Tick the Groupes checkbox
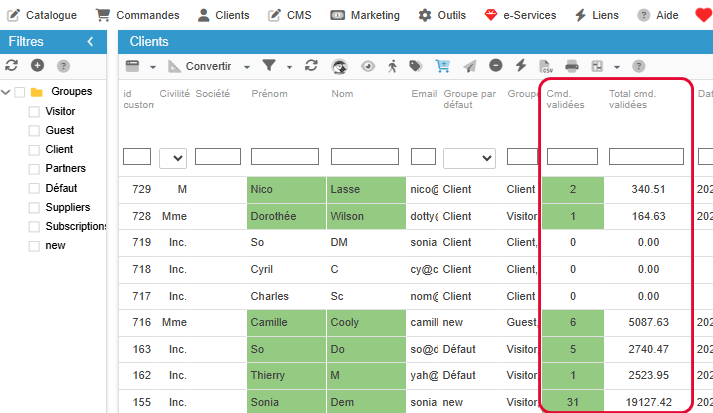Screen dimensions: 713x413 pyautogui.click(x=20, y=92)
